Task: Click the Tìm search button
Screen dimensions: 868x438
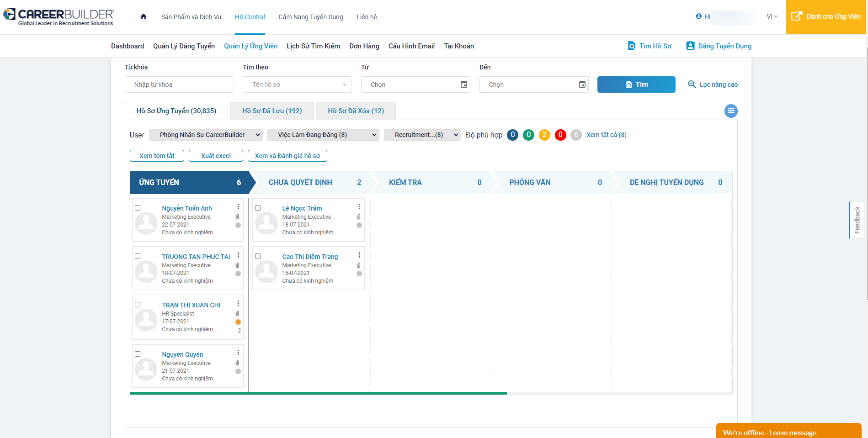Action: tap(636, 84)
